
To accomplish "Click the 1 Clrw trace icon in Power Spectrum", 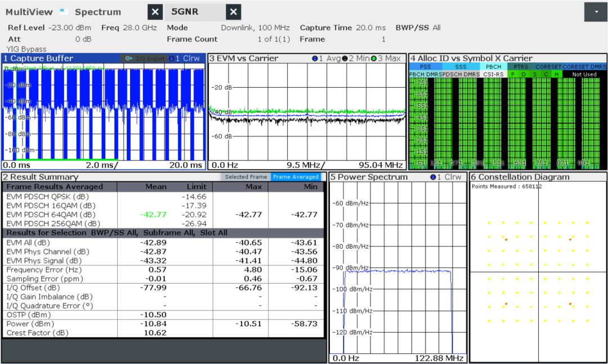I will [433, 177].
